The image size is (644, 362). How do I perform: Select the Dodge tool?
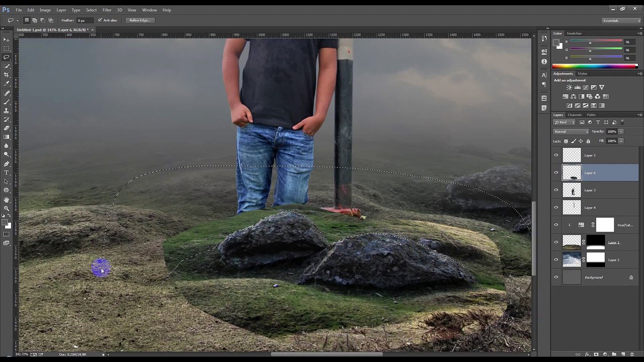(x=7, y=155)
